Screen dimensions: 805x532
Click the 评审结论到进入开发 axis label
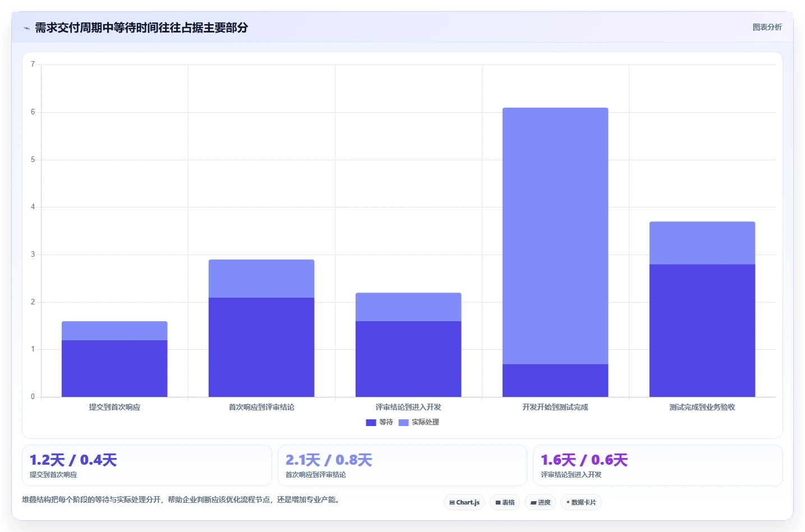point(408,407)
